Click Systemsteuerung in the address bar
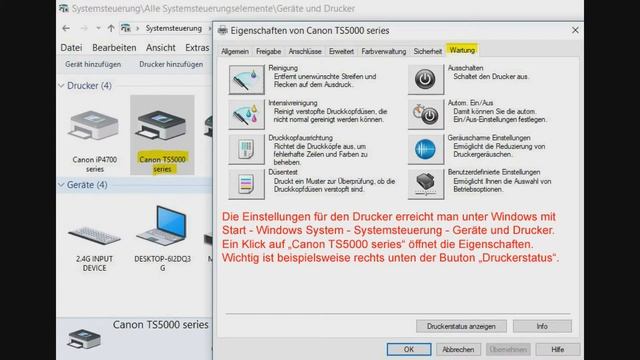The height and width of the screenshot is (360, 640). (x=173, y=28)
